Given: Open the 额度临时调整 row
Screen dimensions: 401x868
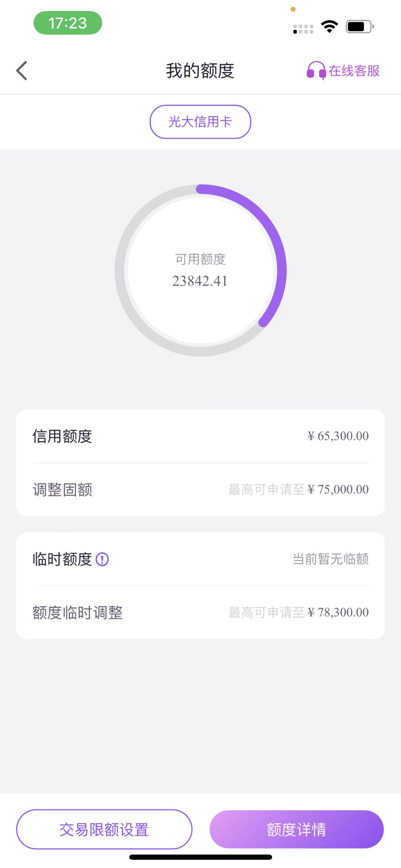Looking at the screenshot, I should (200, 612).
